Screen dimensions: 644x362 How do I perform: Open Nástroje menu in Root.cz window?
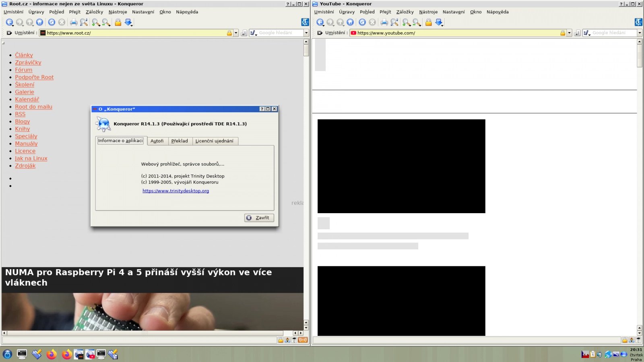point(118,12)
